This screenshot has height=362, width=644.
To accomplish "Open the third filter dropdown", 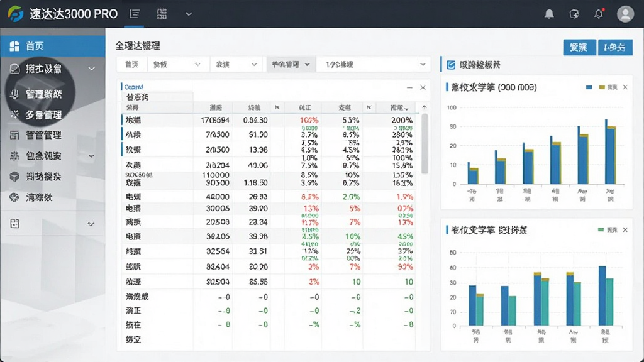I will click(x=236, y=65).
